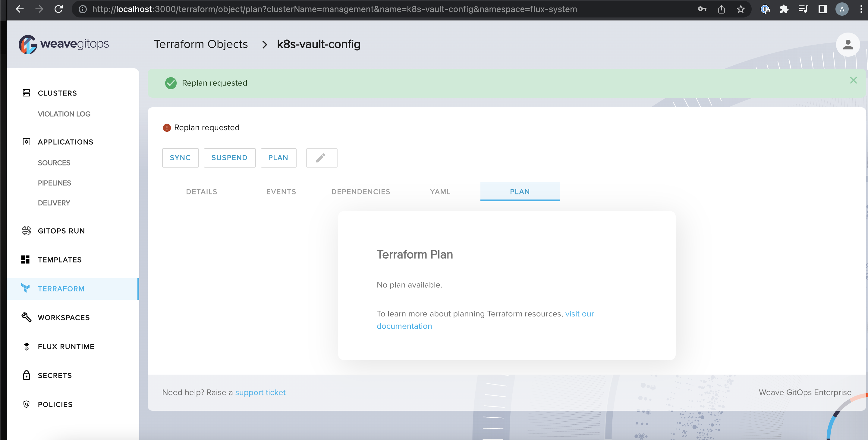Viewport: 868px width, 440px height.
Task: Open the PIPELINES page
Action: click(54, 183)
